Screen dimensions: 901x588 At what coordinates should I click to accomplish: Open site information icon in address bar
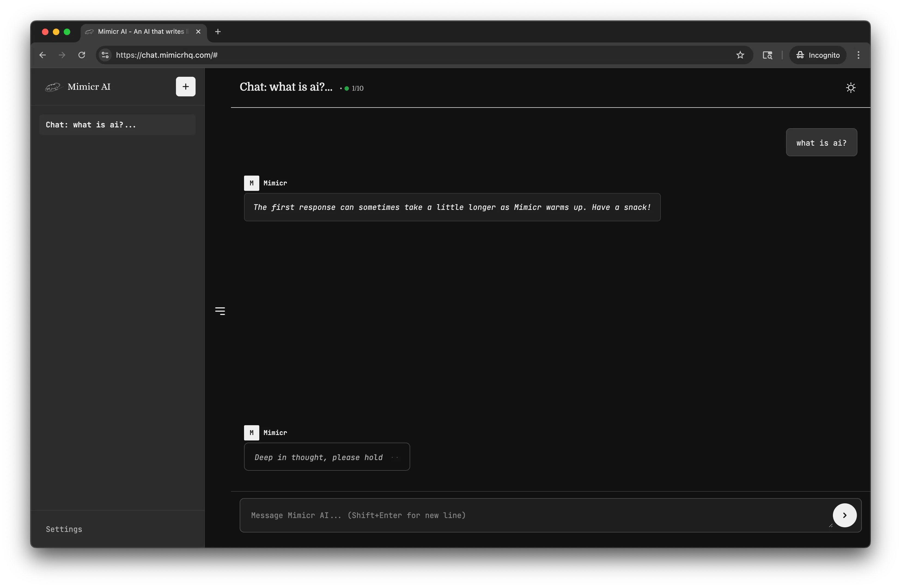pyautogui.click(x=105, y=55)
